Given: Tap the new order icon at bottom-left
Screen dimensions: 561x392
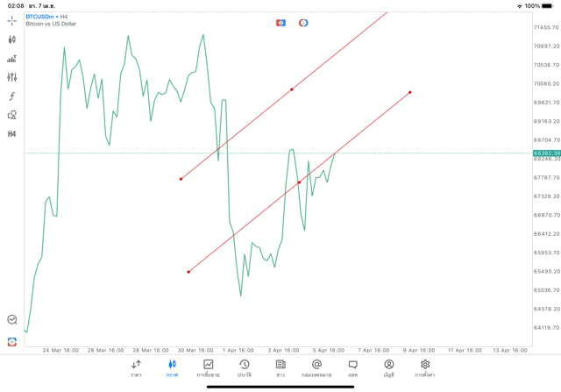Looking at the screenshot, I should (11, 341).
